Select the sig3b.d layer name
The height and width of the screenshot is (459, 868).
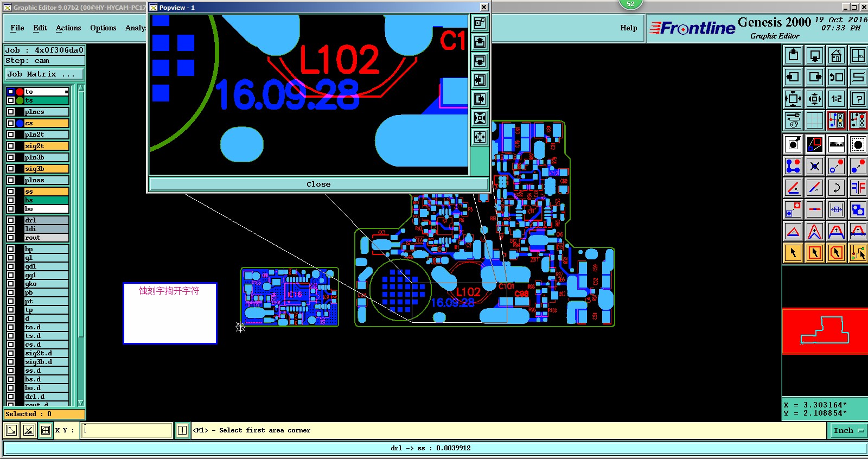(46, 362)
